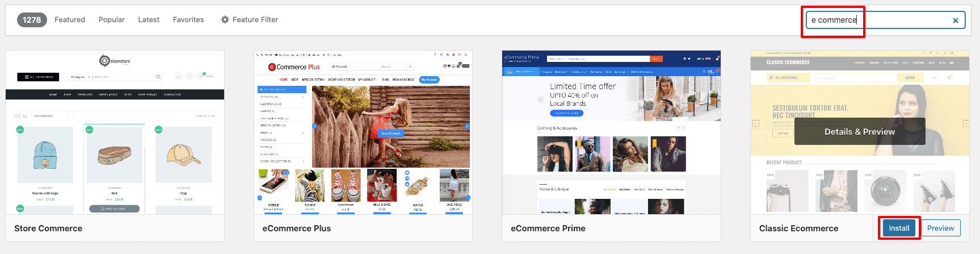Open Details & Preview overlay
The width and height of the screenshot is (980, 254).
pos(860,131)
